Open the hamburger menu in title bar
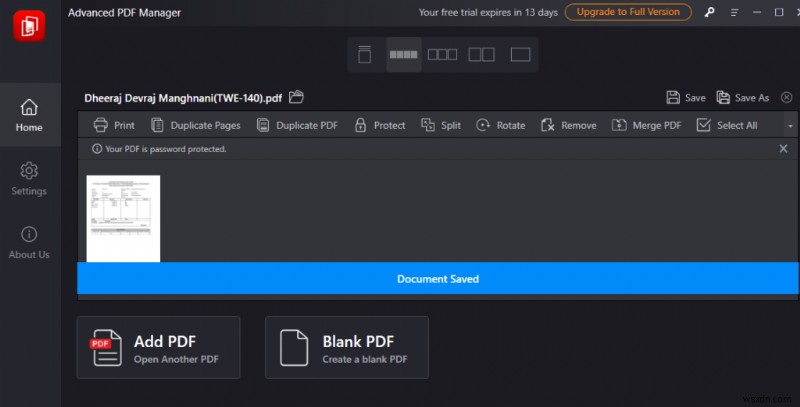This screenshot has height=407, width=800. pyautogui.click(x=734, y=12)
